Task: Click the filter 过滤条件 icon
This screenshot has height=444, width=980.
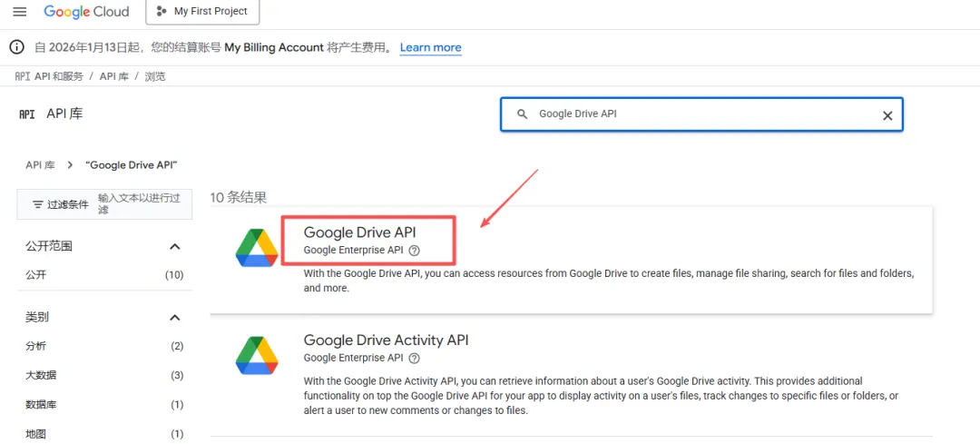Action: [38, 204]
